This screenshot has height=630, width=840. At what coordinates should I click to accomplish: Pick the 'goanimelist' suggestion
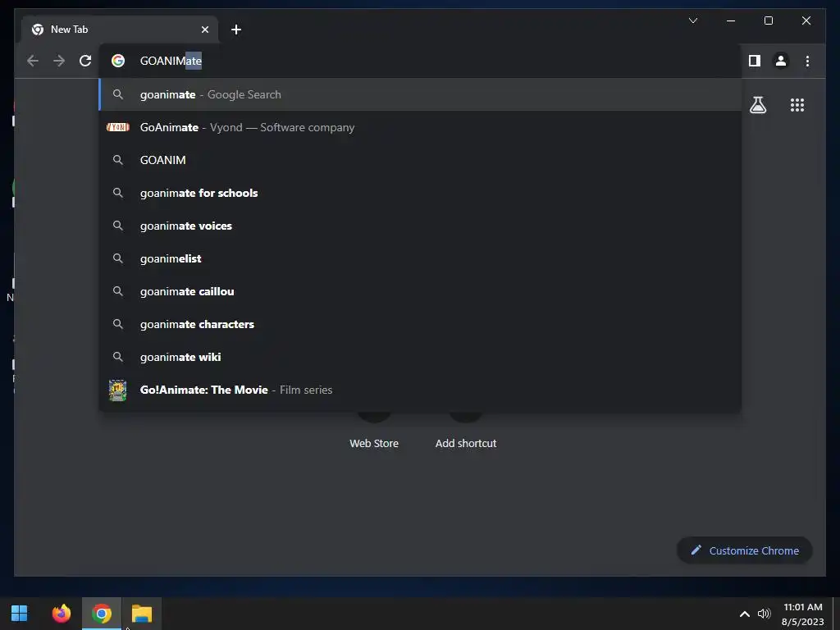pos(420,258)
